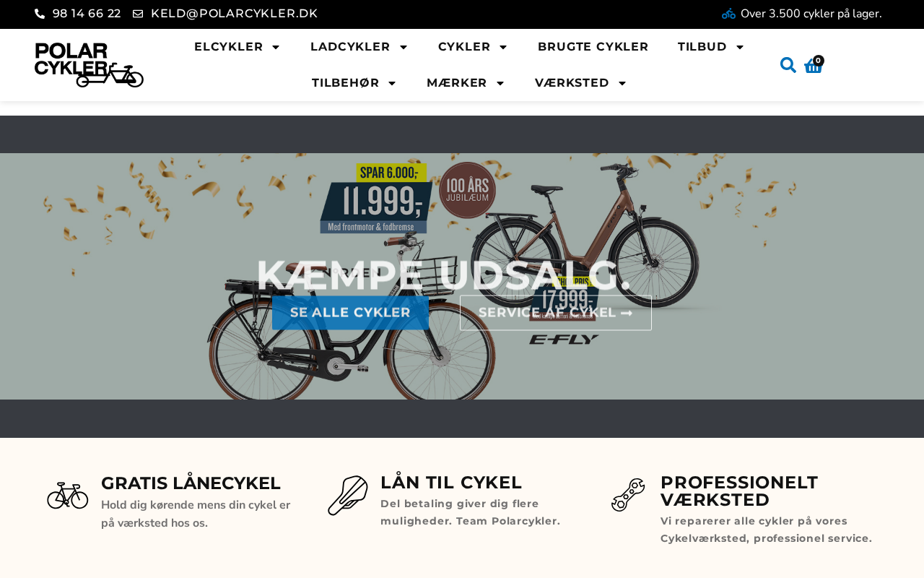The height and width of the screenshot is (578, 924).
Task: Click the Se alle cykler button
Action: point(350,313)
